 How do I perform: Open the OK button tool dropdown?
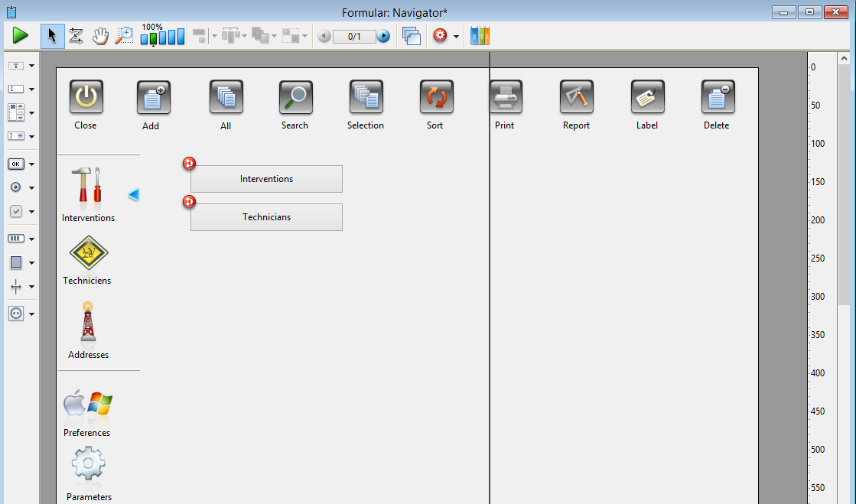point(32,164)
